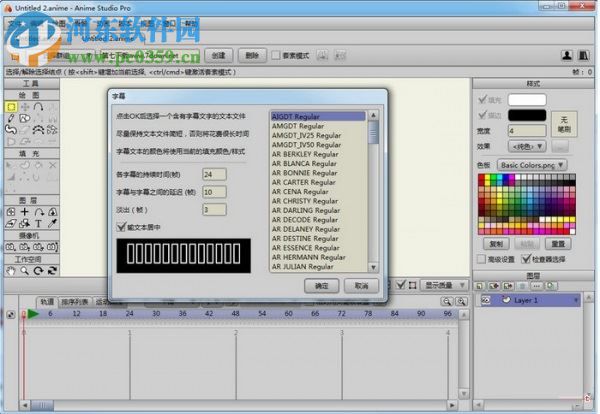Click font list scroll-up arrow

pyautogui.click(x=373, y=115)
